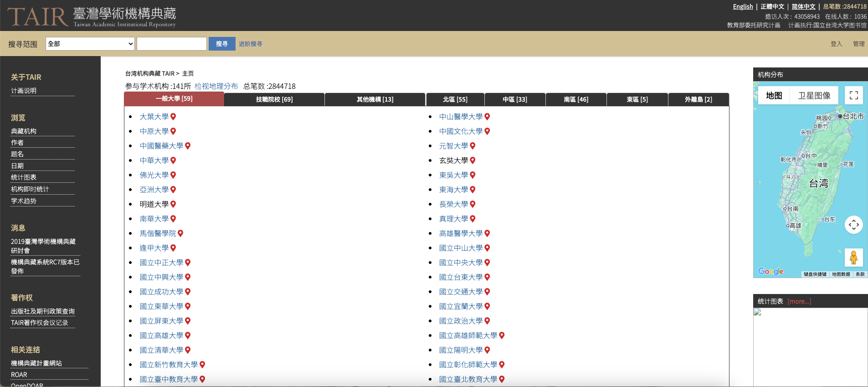The image size is (868, 387).
Task: Click map pin beside 國立中山大學
Action: coord(487,248)
